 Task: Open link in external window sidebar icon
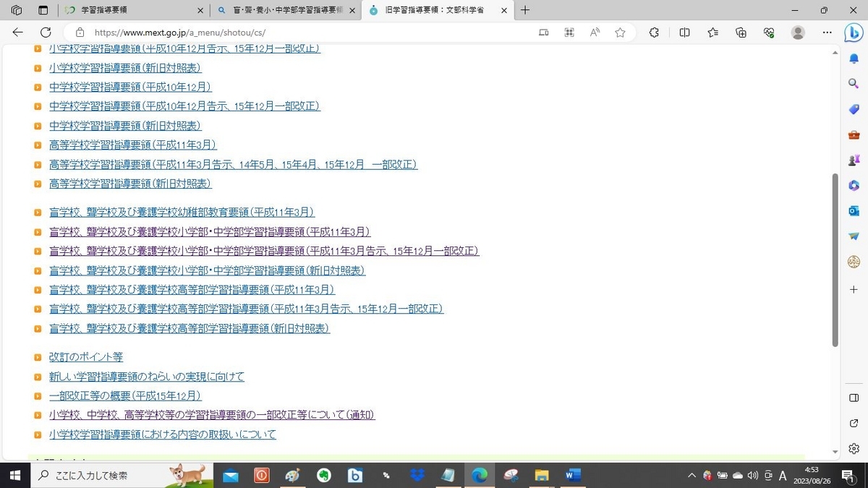[854, 423]
